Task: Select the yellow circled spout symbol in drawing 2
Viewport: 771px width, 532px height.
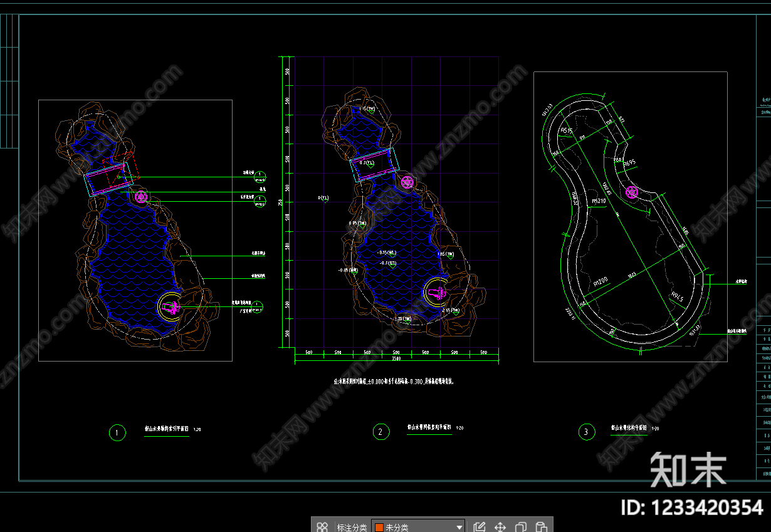Action: click(437, 291)
